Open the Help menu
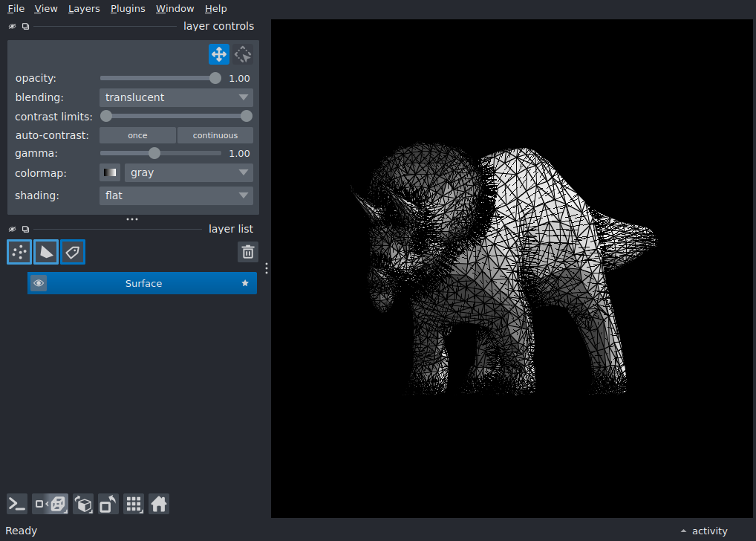The width and height of the screenshot is (756, 541). [x=215, y=9]
